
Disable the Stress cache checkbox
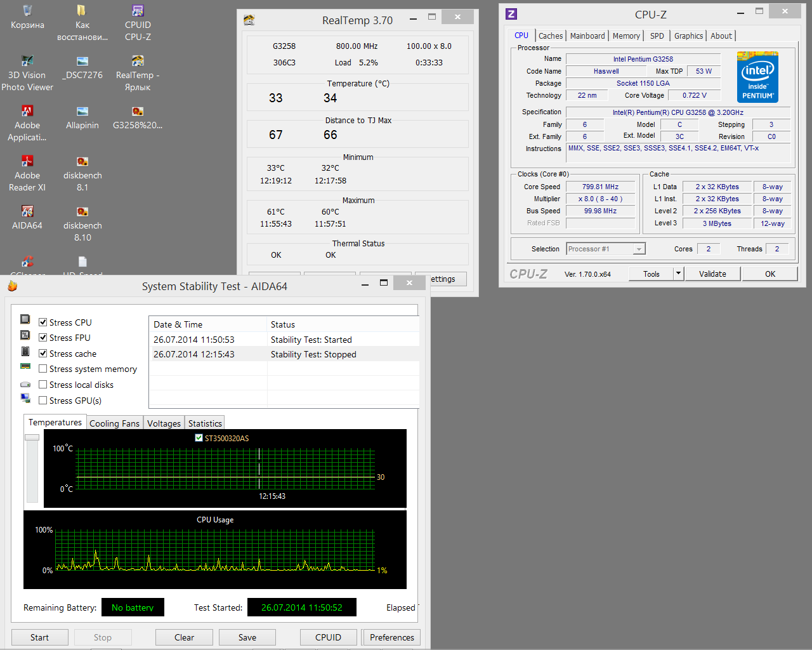click(43, 354)
